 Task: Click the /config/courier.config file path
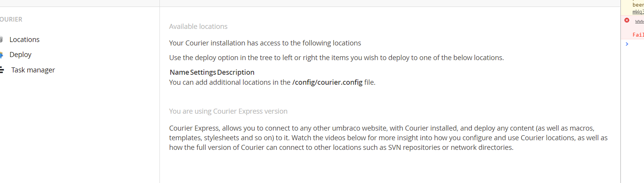327,82
